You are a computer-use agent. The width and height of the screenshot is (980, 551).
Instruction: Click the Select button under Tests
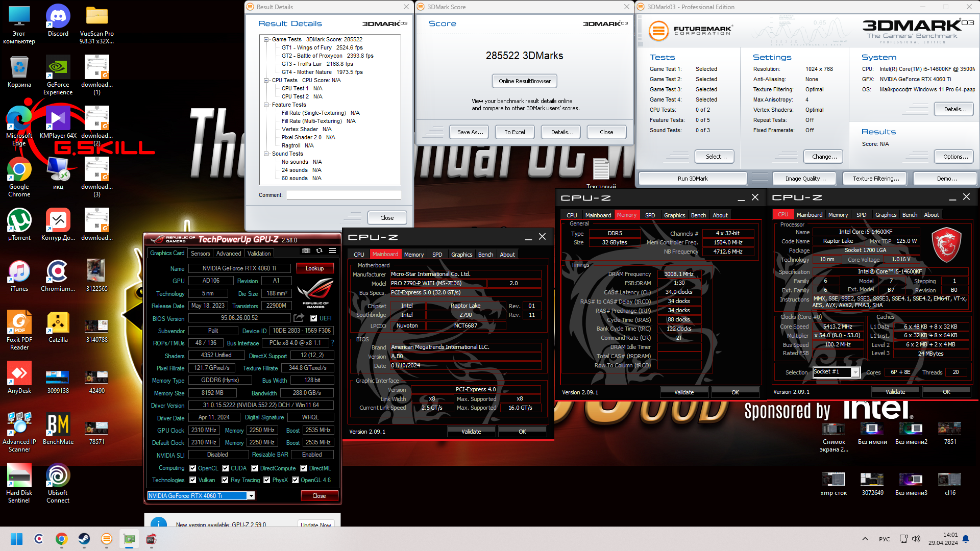click(716, 157)
